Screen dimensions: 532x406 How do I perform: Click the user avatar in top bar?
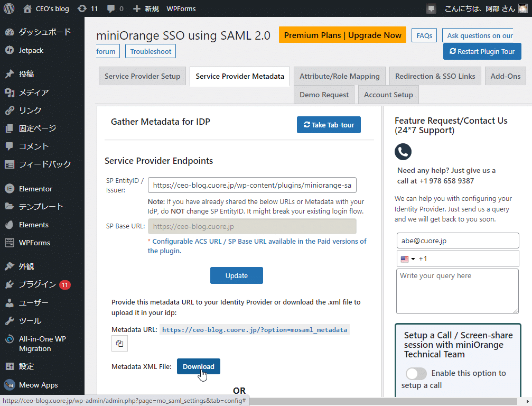pyautogui.click(x=522, y=8)
